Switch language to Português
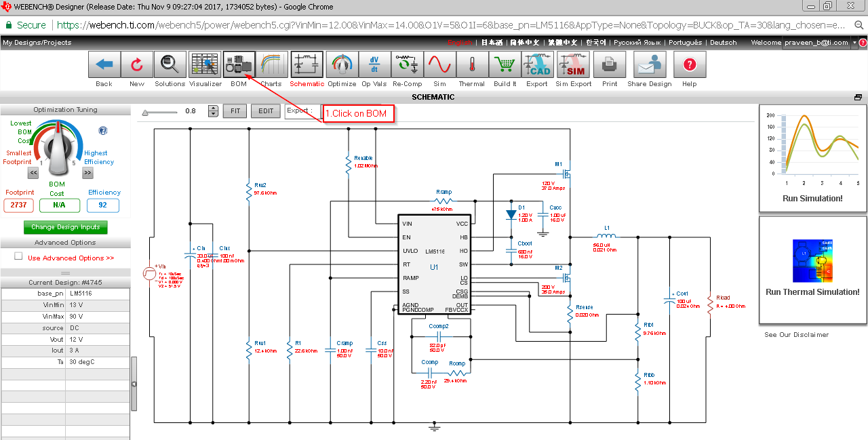The width and height of the screenshot is (868, 440). point(686,43)
